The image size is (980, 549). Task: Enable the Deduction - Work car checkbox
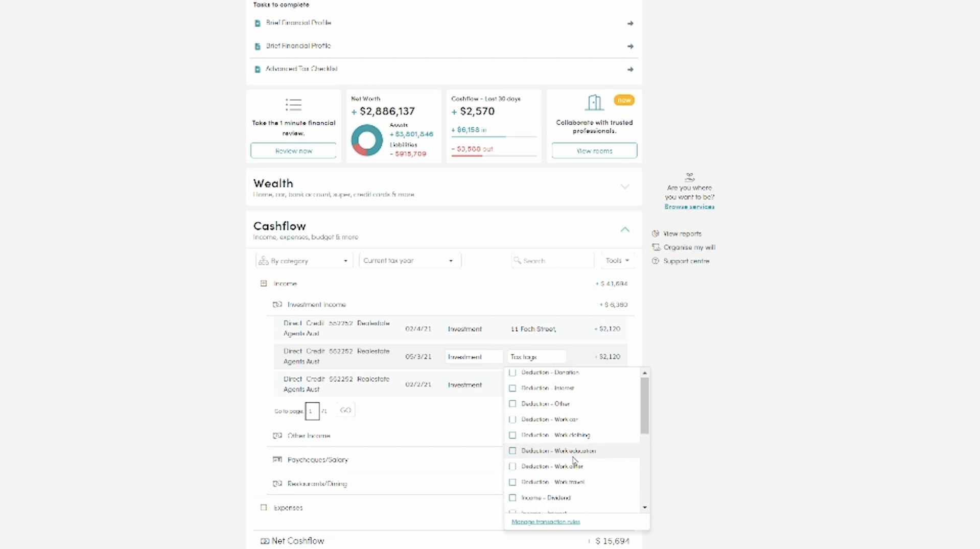coord(512,420)
